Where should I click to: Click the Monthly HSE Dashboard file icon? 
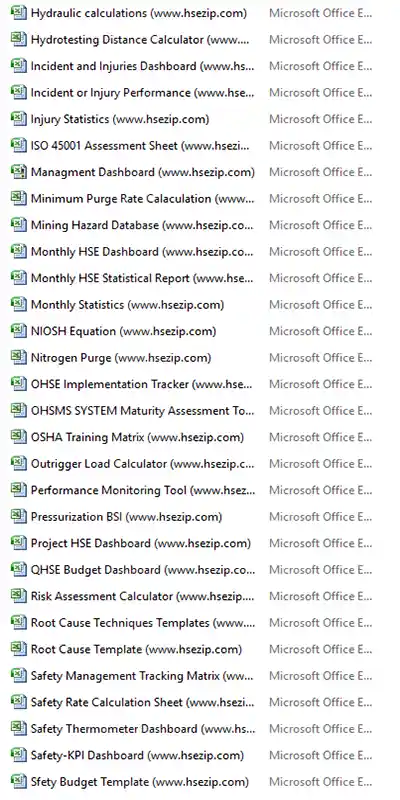(19, 252)
